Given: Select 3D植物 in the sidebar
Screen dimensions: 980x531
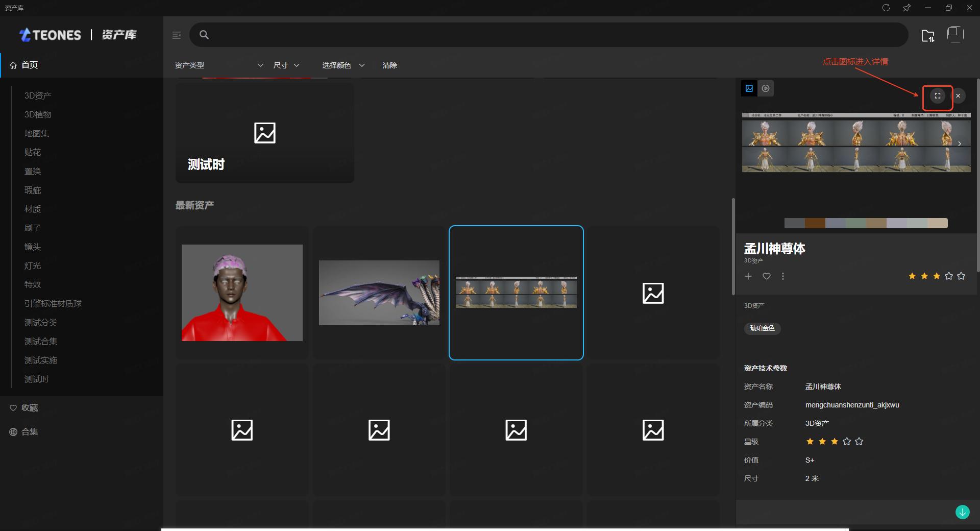Looking at the screenshot, I should pos(38,114).
